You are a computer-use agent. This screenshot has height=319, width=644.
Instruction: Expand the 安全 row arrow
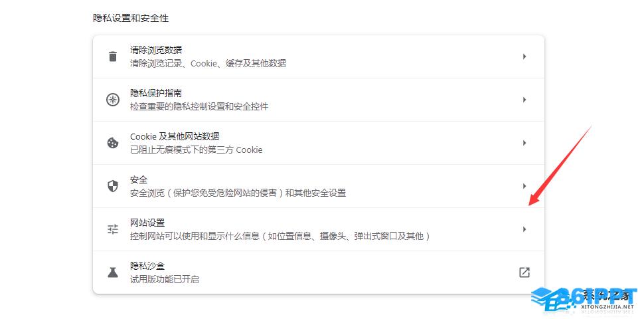[x=524, y=186]
